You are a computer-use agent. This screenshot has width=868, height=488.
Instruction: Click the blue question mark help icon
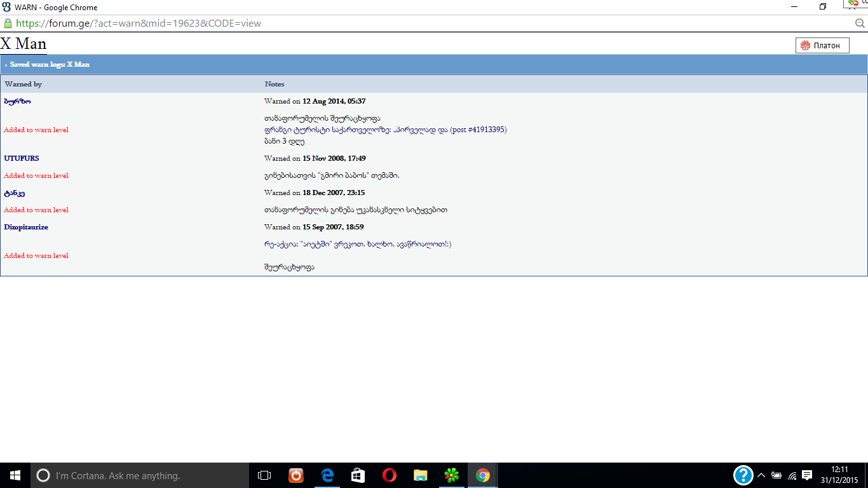tap(743, 475)
